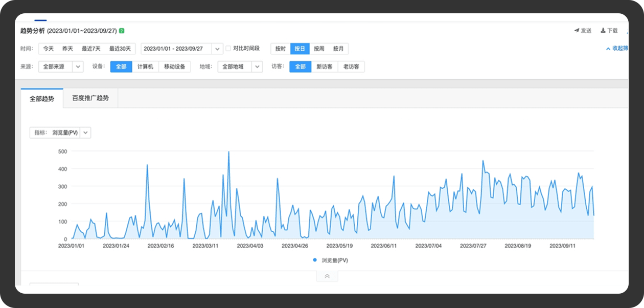The height and width of the screenshot is (308, 644).
Task: Click the green help icon beside 趋势分析 title
Action: tap(122, 31)
